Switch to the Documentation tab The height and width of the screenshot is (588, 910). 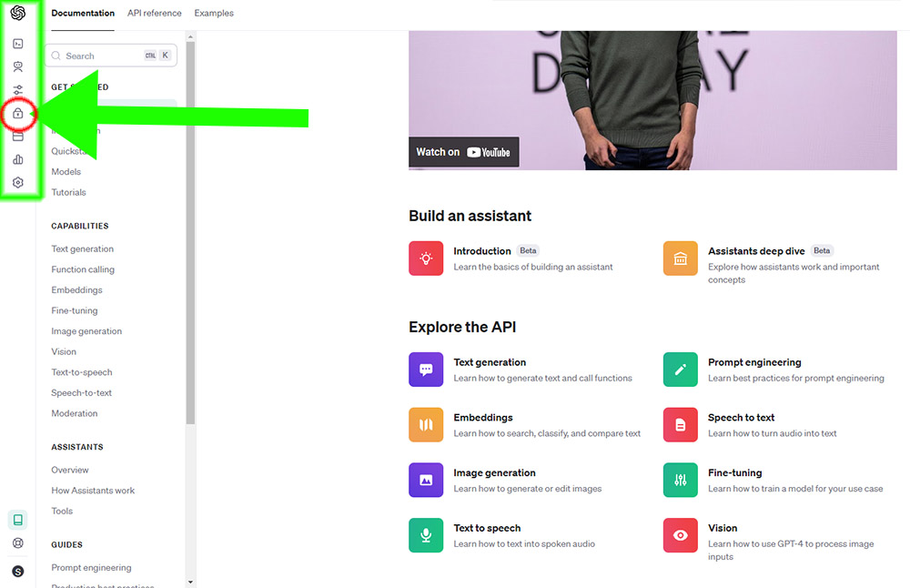(x=83, y=13)
